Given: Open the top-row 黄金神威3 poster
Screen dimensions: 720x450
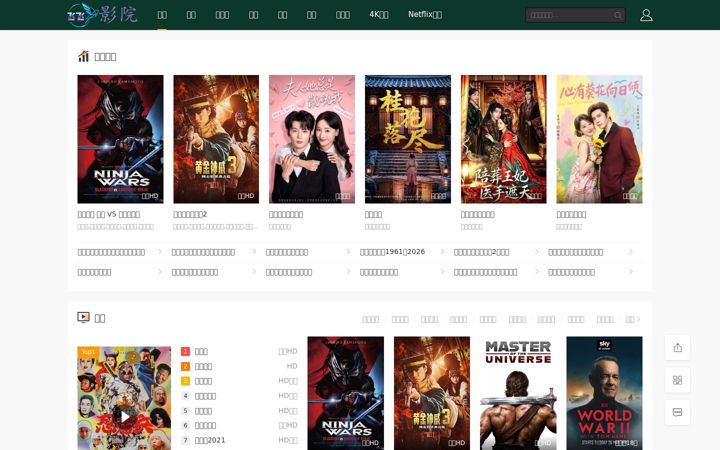Looking at the screenshot, I should coord(216,139).
